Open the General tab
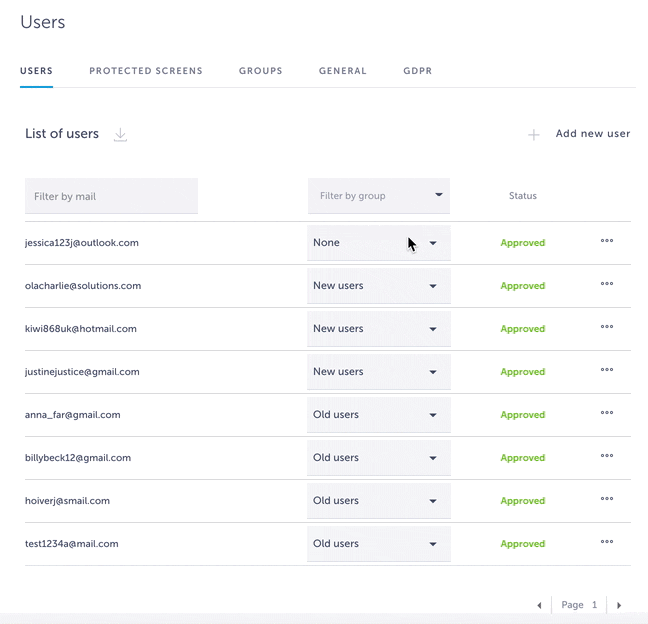 343,71
